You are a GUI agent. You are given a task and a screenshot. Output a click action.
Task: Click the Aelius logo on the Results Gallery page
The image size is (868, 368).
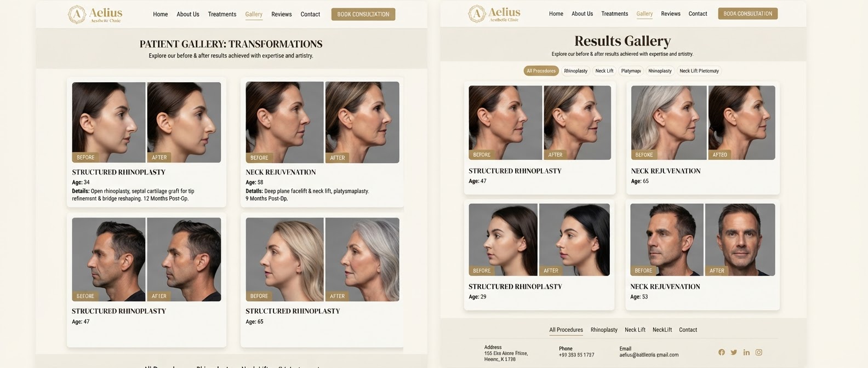(494, 14)
